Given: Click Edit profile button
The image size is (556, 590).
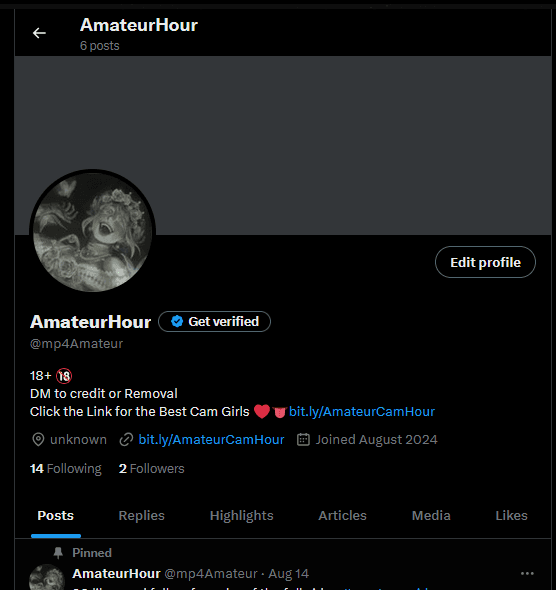Looking at the screenshot, I should 485,262.
